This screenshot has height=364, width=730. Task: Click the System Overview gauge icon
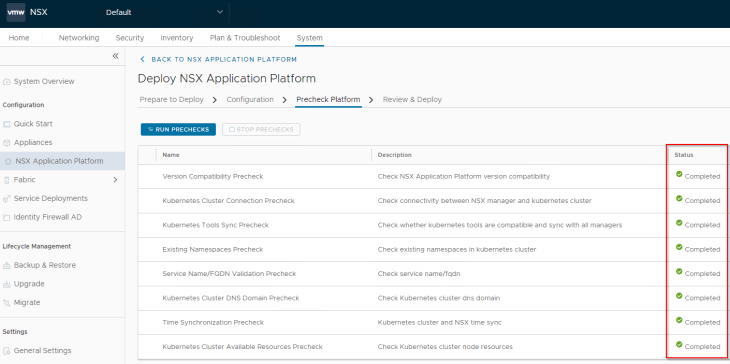tap(7, 81)
